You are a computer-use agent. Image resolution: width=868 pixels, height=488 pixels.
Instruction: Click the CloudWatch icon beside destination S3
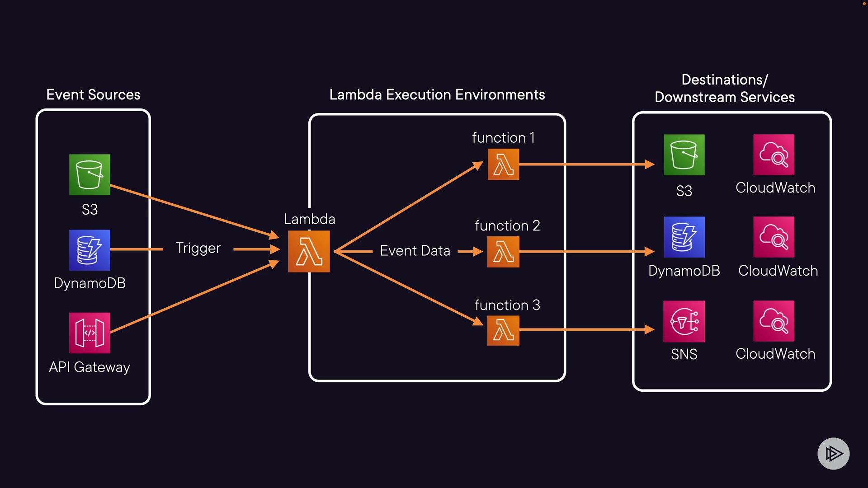774,155
